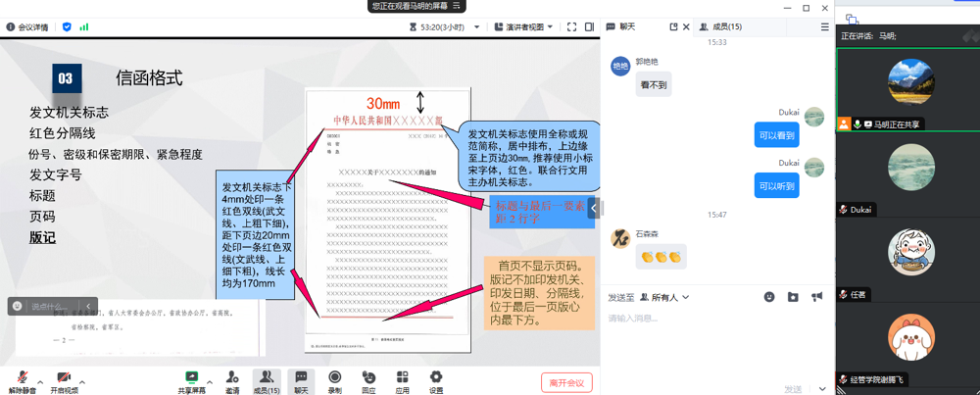Open the emoji picker in chat
The width and height of the screenshot is (980, 395).
[x=769, y=297]
